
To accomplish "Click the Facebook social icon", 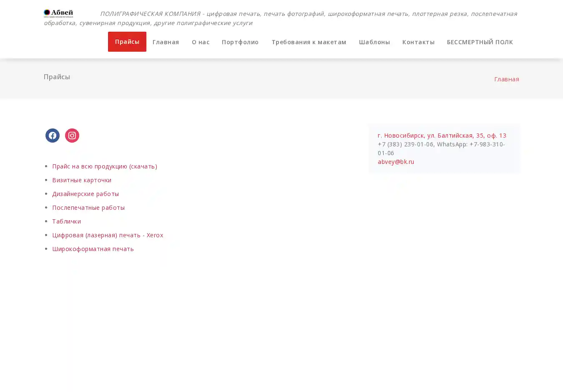I will click(x=53, y=136).
